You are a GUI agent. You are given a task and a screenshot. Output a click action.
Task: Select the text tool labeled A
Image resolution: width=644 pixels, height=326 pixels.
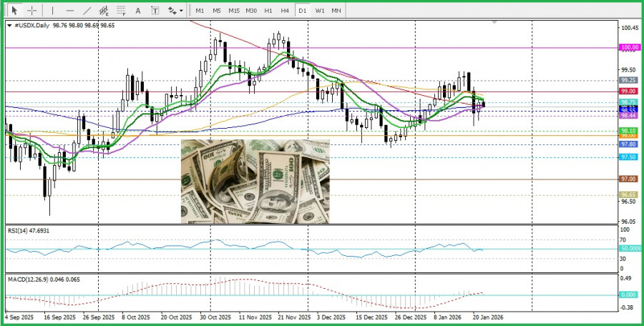[138, 11]
